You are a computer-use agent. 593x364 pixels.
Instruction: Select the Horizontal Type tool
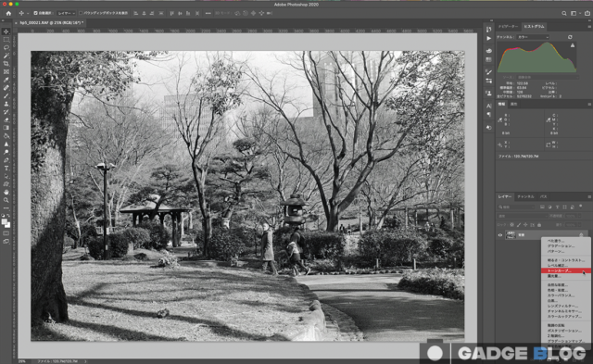pos(6,168)
